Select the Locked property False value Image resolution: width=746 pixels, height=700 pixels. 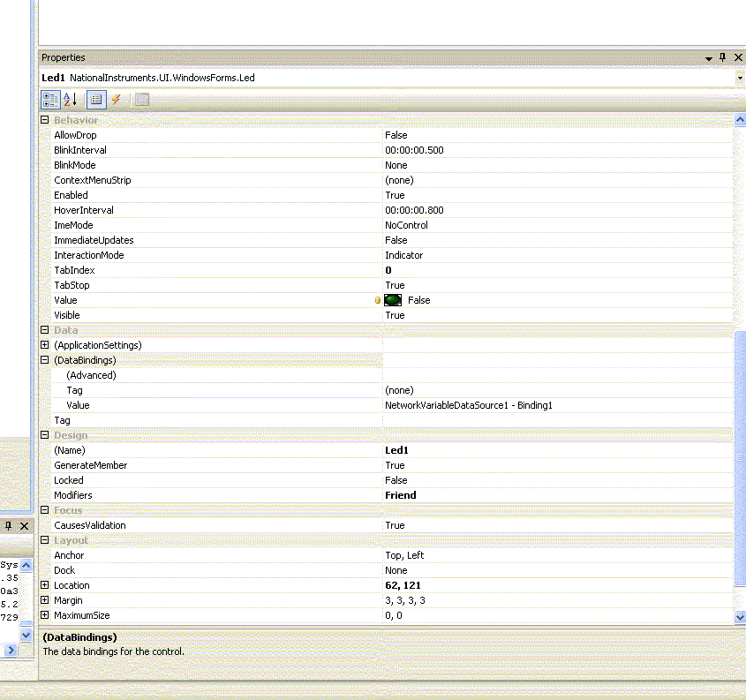click(x=396, y=480)
